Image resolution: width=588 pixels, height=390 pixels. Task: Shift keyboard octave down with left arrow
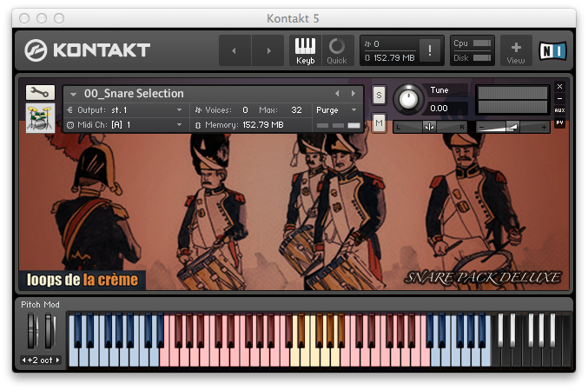[x=24, y=360]
